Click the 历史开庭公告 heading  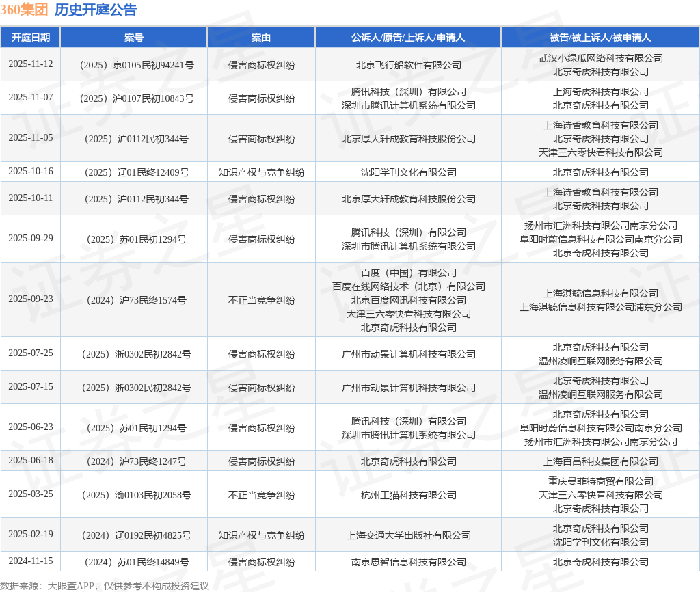[96, 10]
